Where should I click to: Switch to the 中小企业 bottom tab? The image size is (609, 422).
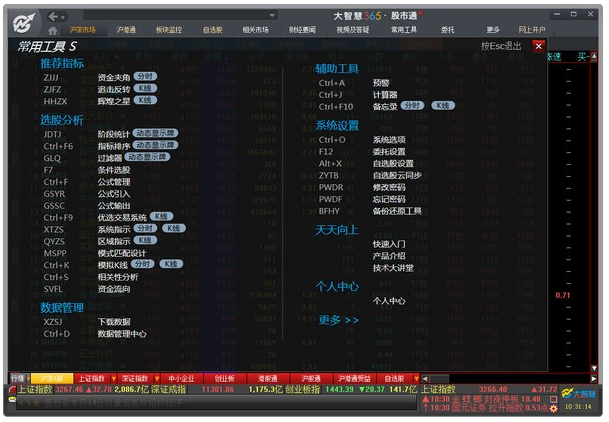click(181, 378)
